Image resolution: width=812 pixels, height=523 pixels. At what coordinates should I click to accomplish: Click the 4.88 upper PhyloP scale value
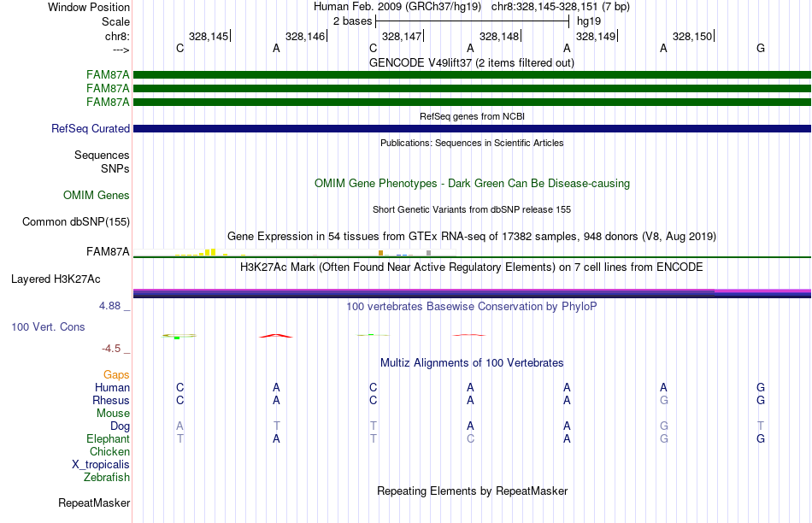tap(109, 306)
